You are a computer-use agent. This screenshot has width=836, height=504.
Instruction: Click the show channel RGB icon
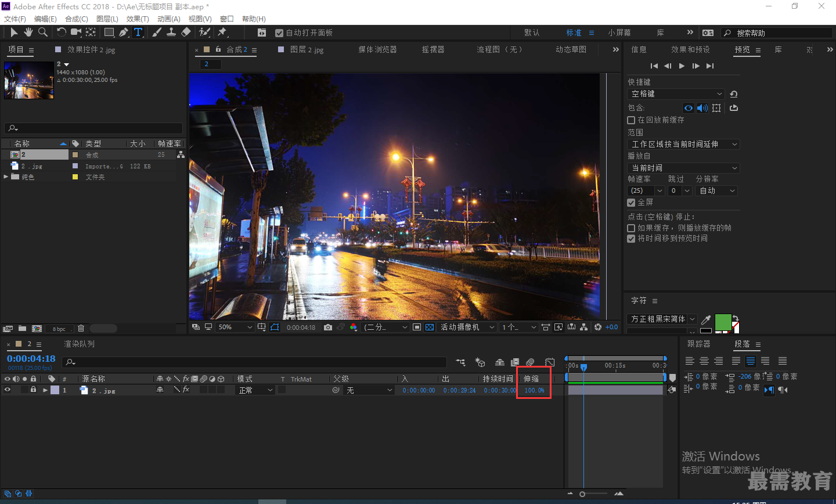point(354,327)
